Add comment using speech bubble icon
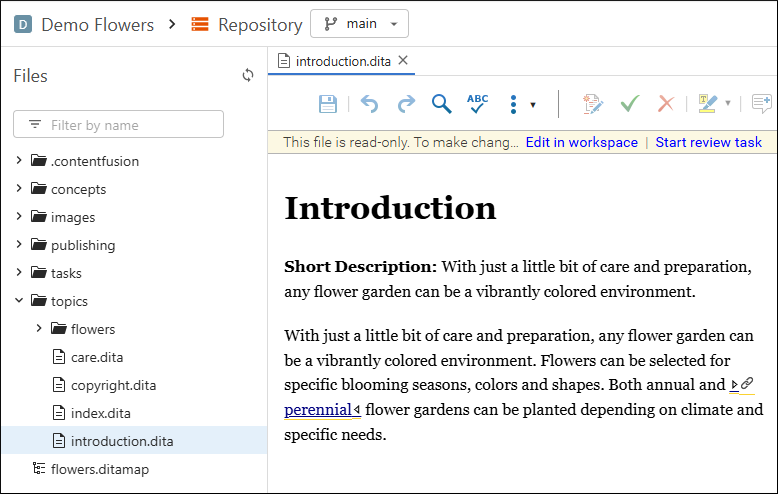Image resolution: width=778 pixels, height=494 pixels. click(x=761, y=104)
